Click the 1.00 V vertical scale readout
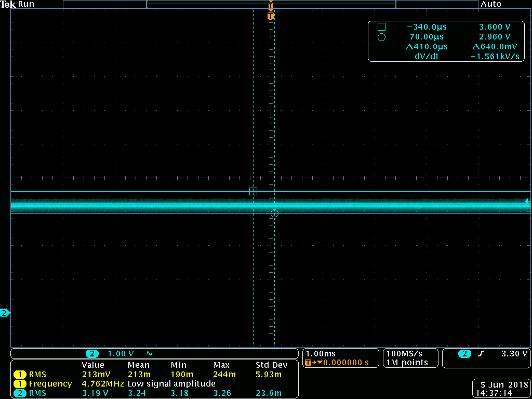Screen dimensions: 532x399 coord(121,353)
